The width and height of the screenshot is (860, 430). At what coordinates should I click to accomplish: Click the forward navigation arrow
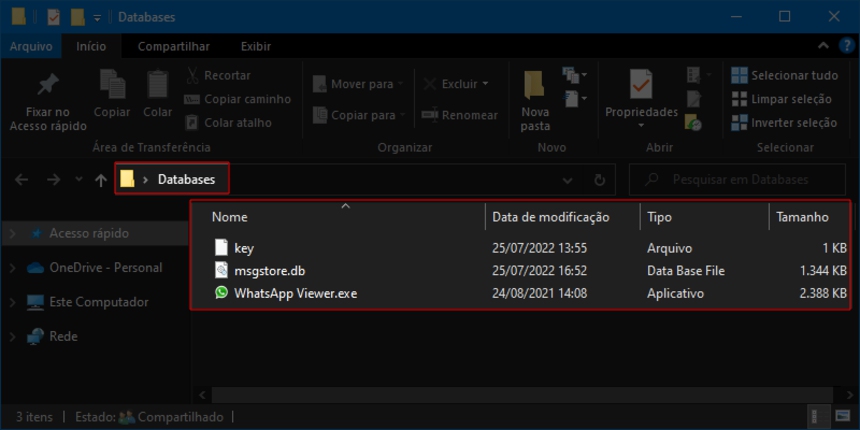coord(53,179)
